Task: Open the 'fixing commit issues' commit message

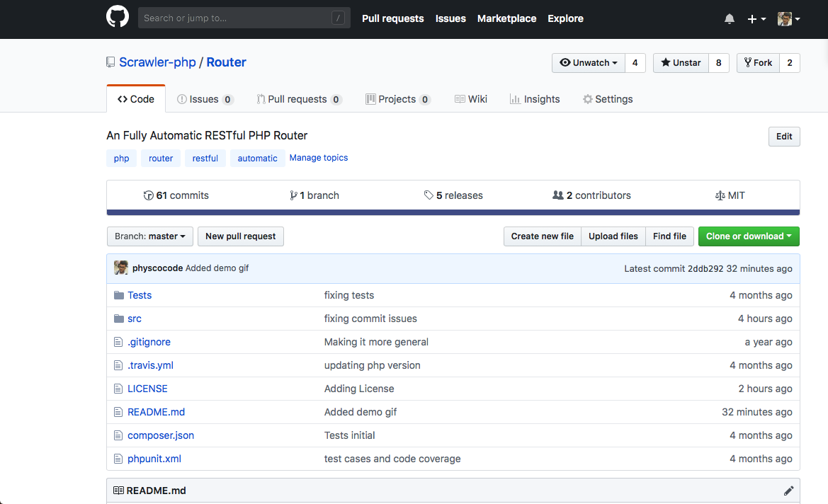Action: [x=370, y=319]
